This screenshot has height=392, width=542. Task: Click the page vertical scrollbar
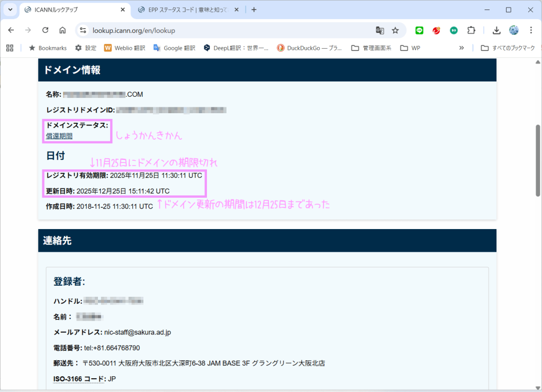tap(538, 160)
